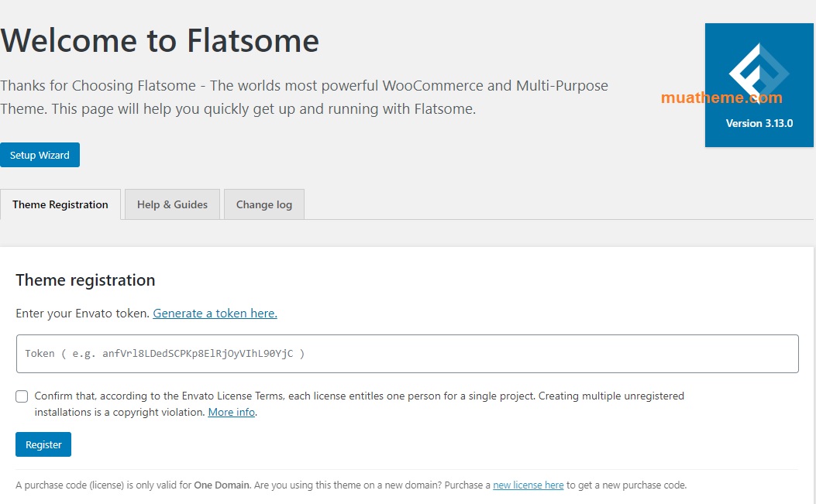Select the Theme Registration tab
Screen dimensions: 816x504
coord(60,204)
